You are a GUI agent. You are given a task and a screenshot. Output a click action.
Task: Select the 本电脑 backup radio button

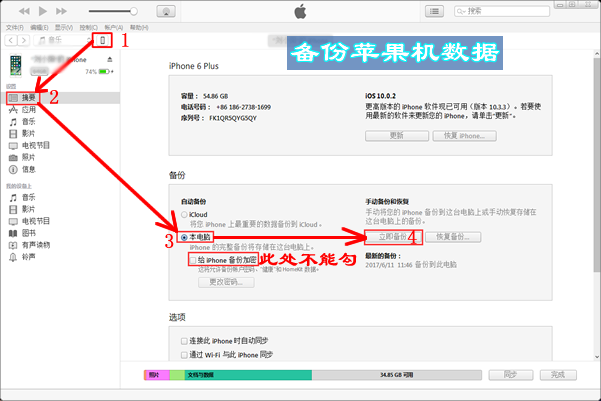click(184, 237)
